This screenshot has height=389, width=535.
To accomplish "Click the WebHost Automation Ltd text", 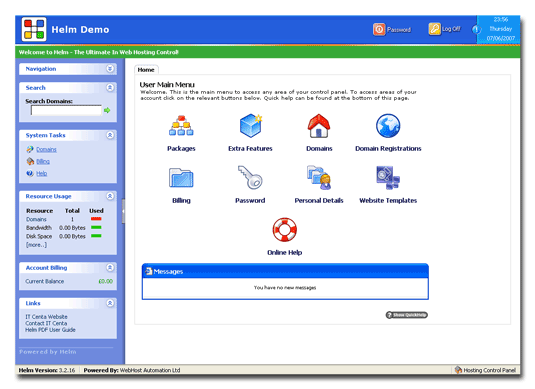I will 150,370.
